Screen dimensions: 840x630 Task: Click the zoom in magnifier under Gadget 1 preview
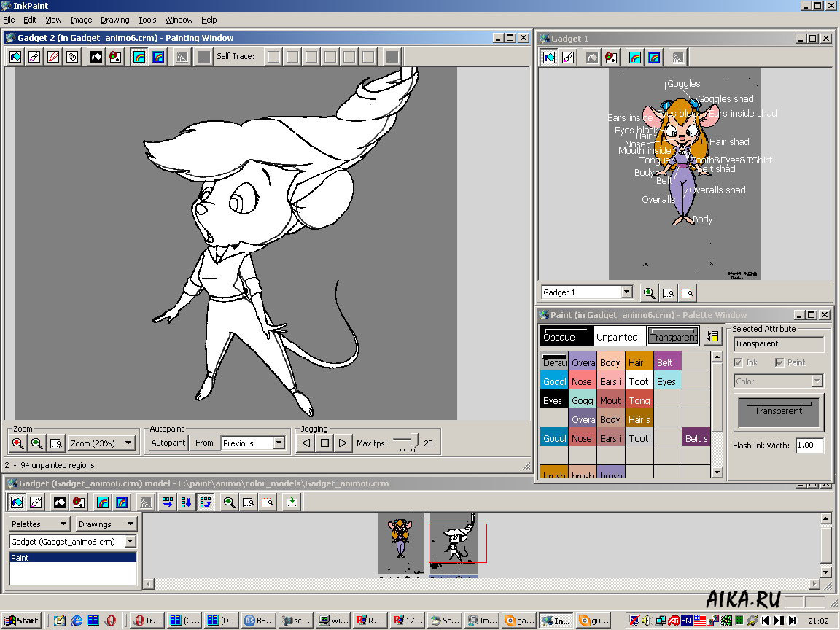pos(649,293)
